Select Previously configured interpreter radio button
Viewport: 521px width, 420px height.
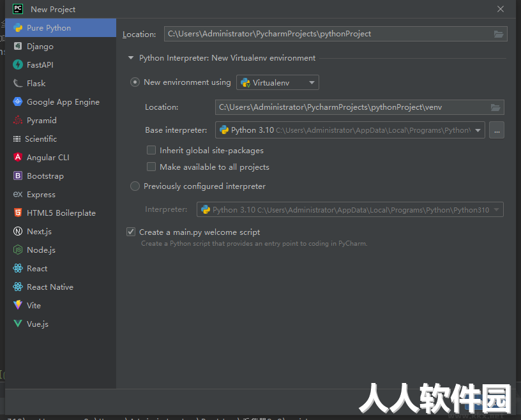point(135,186)
